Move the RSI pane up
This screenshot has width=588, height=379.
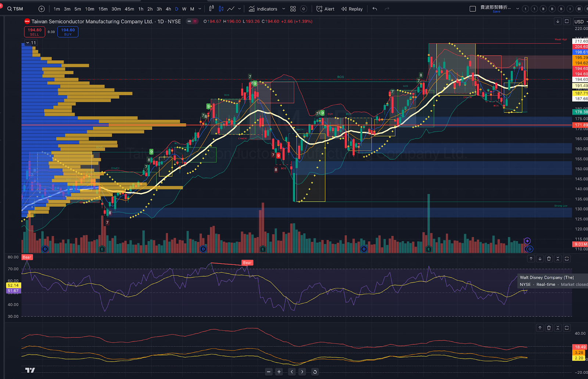click(x=531, y=259)
